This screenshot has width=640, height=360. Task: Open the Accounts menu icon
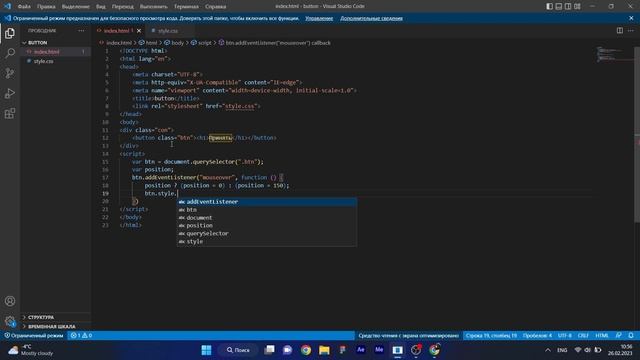pyautogui.click(x=10, y=301)
